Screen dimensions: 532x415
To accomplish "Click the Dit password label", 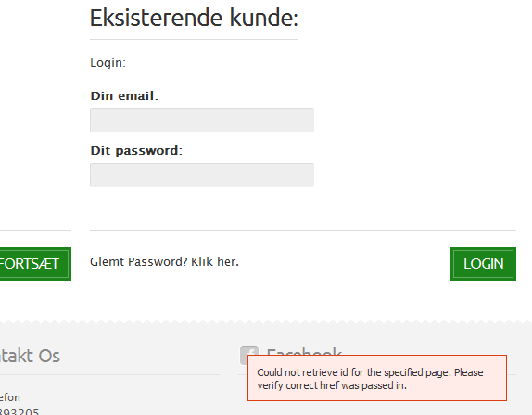I will click(x=136, y=151).
